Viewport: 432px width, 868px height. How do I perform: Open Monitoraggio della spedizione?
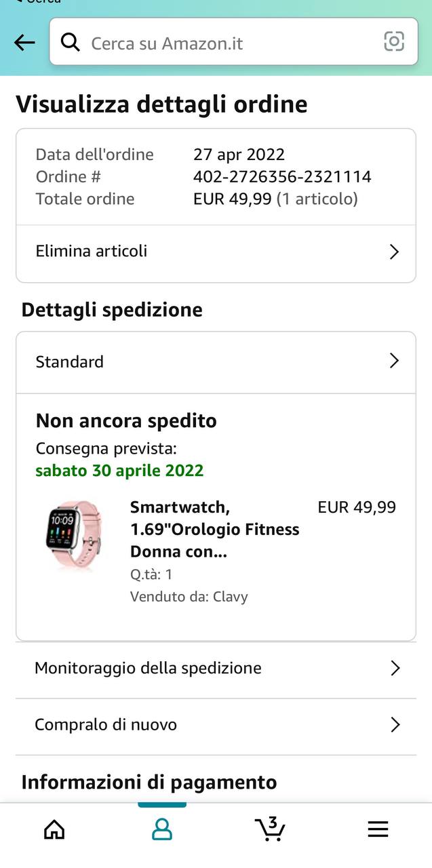[148, 668]
